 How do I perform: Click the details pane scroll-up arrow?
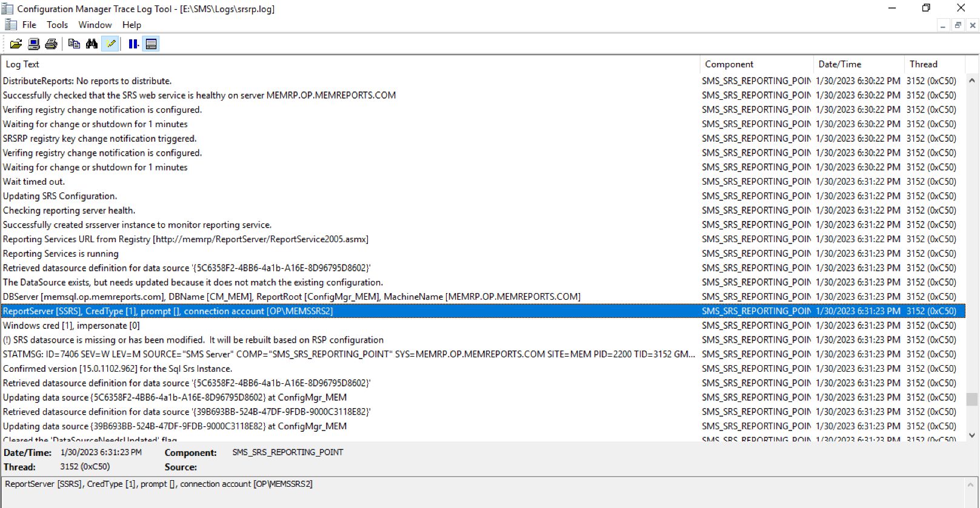972,484
